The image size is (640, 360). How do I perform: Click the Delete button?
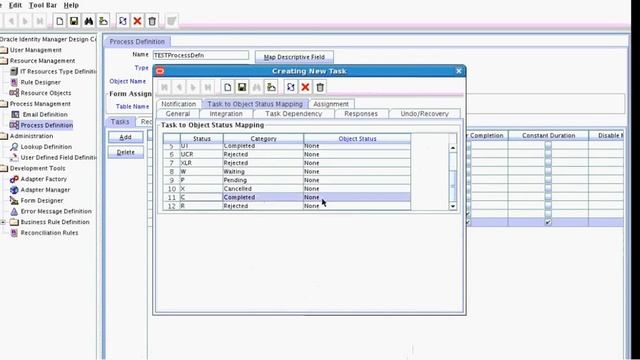(x=125, y=152)
